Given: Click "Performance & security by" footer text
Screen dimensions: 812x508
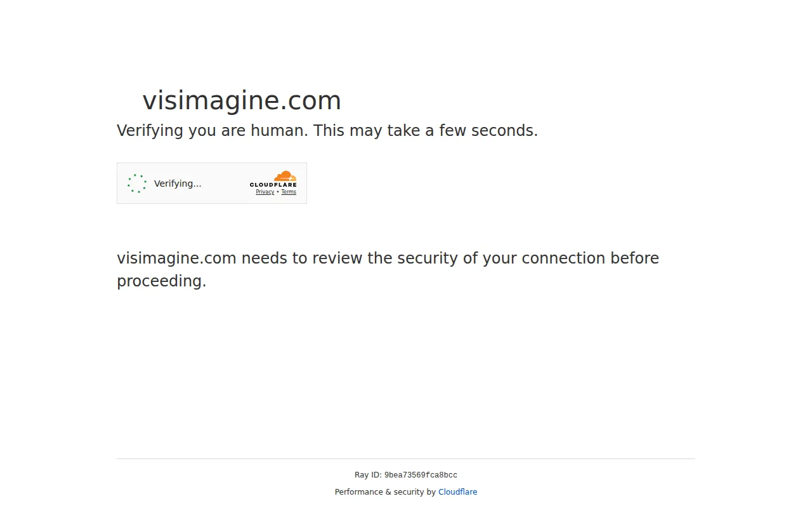Looking at the screenshot, I should pyautogui.click(x=385, y=492).
